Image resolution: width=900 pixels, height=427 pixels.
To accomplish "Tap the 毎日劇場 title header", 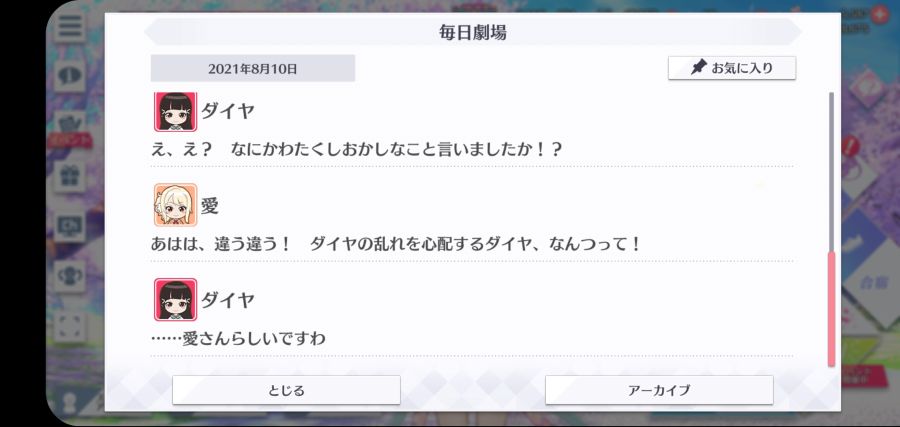I will click(x=472, y=33).
